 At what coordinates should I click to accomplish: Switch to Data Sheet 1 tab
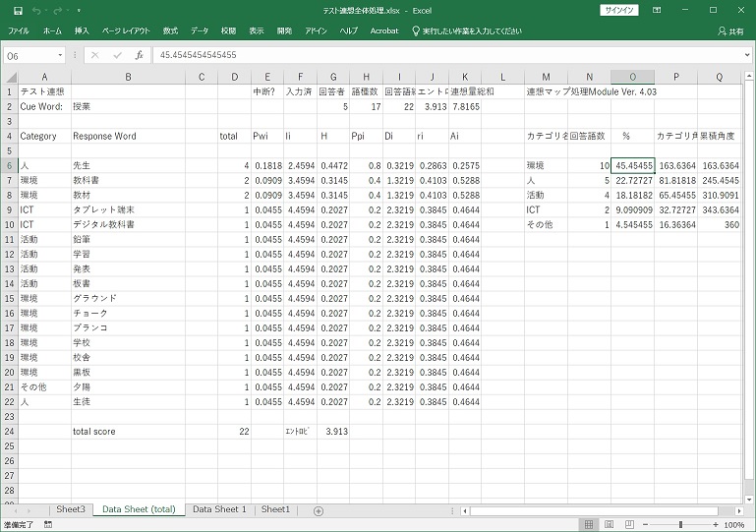[219, 509]
